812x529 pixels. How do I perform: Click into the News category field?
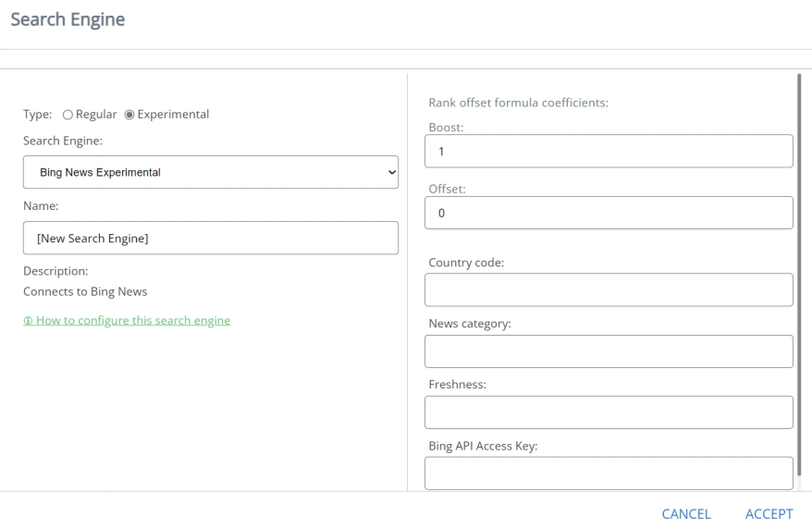(x=609, y=351)
